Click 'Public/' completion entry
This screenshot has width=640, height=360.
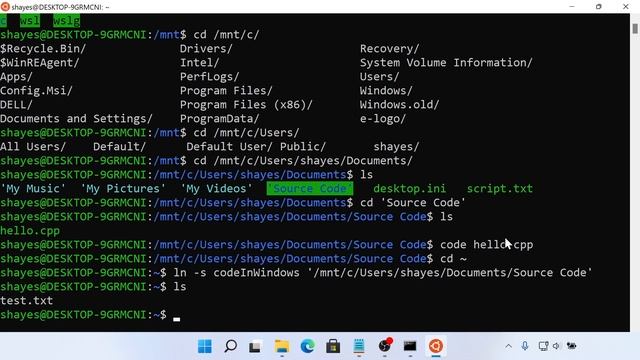tap(302, 147)
